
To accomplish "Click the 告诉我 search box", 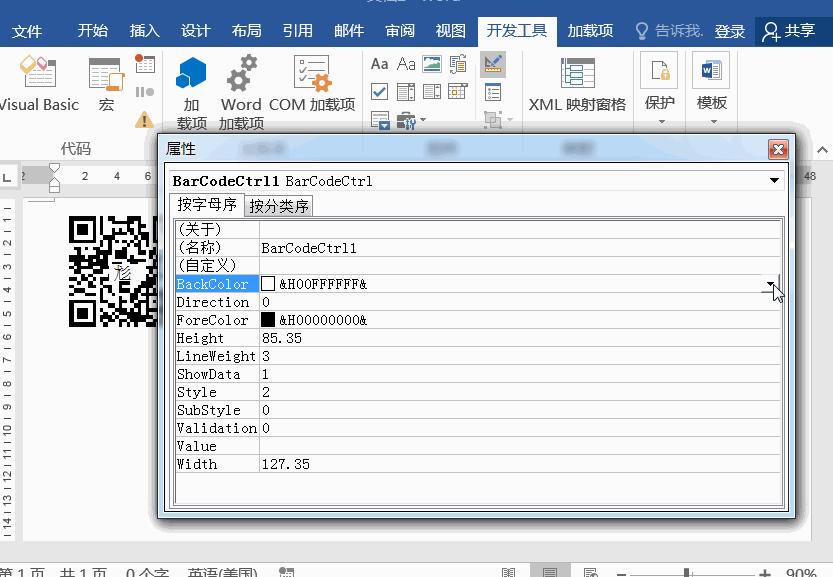I will pos(669,31).
